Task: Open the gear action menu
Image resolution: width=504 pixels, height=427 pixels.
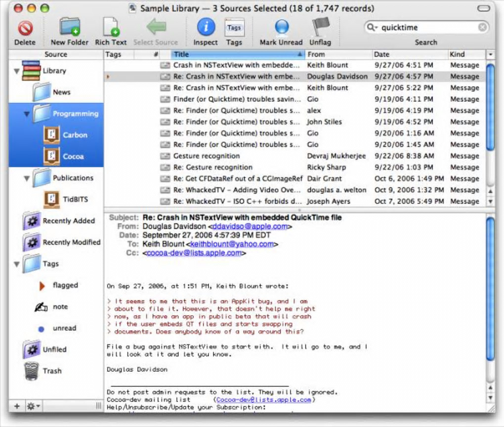Action: pyautogui.click(x=34, y=406)
